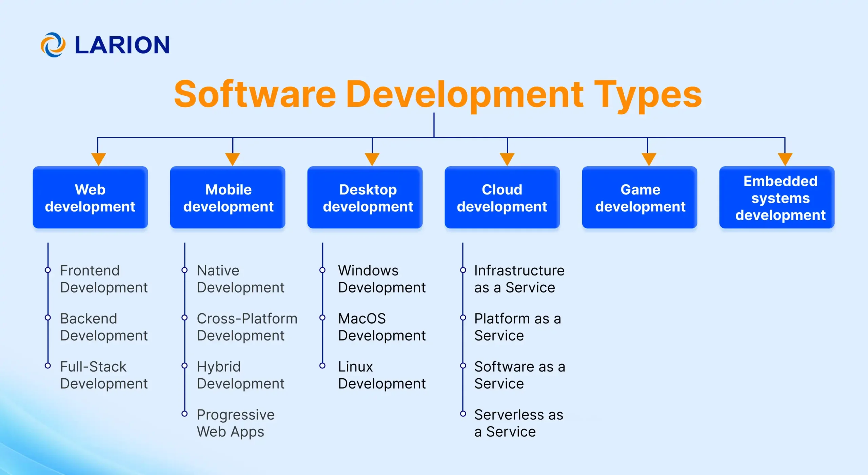Select the Desktop development box
This screenshot has height=475, width=868.
[365, 197]
